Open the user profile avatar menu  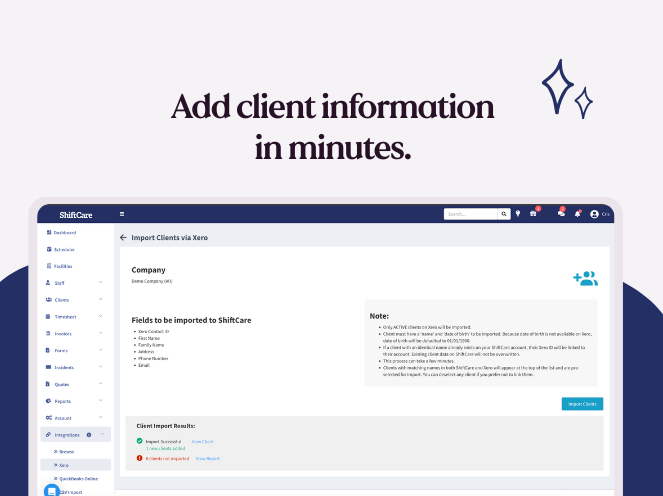point(594,214)
